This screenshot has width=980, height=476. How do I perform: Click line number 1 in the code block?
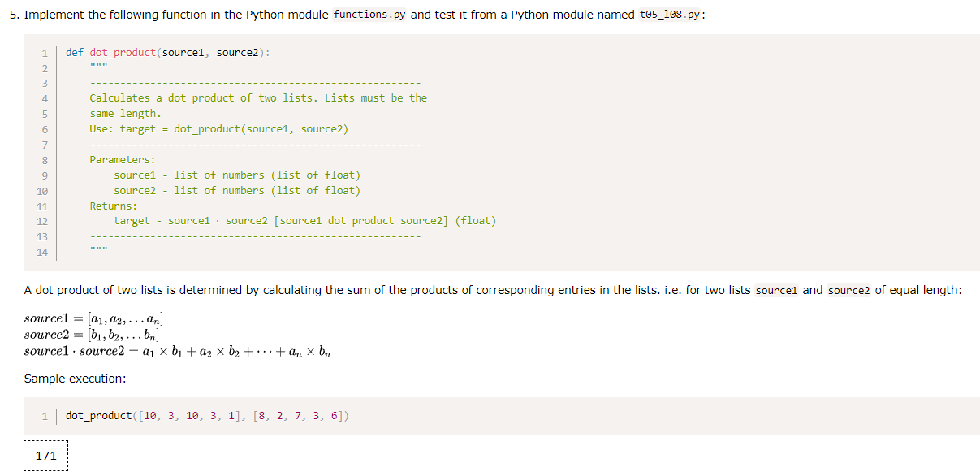pos(44,51)
